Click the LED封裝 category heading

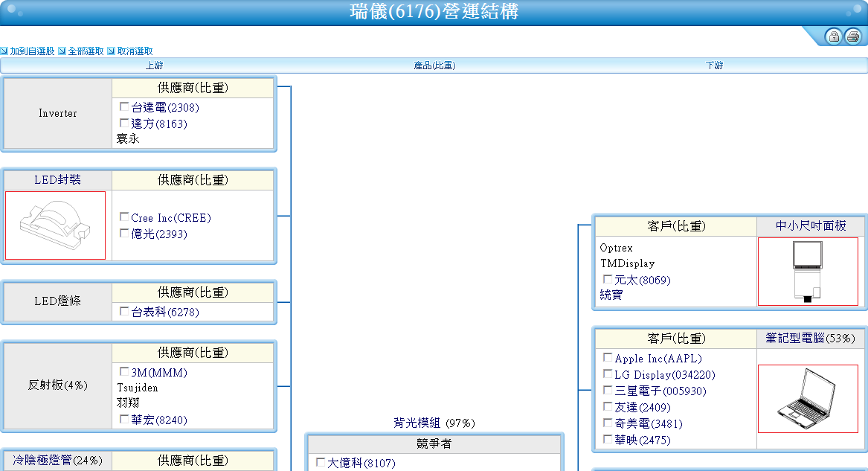click(x=57, y=180)
